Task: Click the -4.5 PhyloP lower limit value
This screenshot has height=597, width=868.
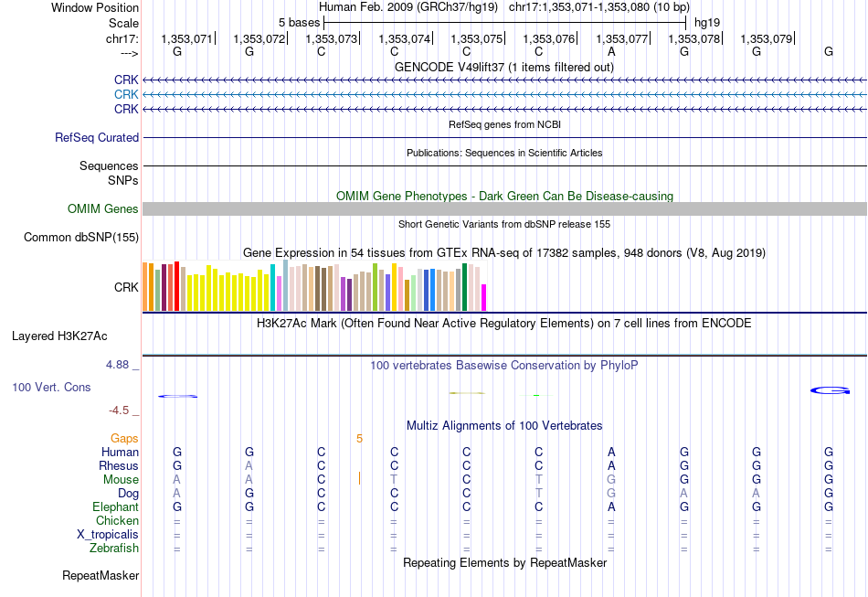Action: point(119,410)
